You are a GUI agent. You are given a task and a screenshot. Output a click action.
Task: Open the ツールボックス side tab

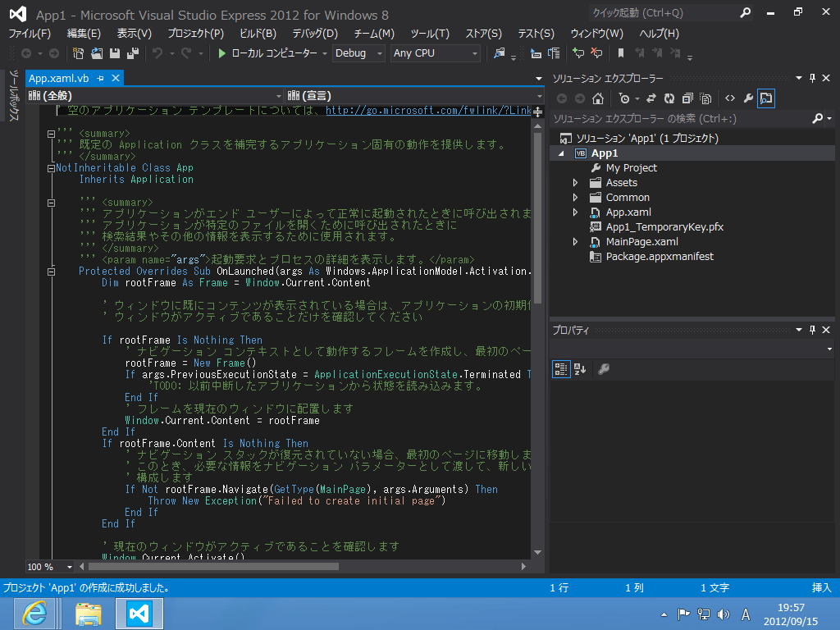(x=13, y=95)
